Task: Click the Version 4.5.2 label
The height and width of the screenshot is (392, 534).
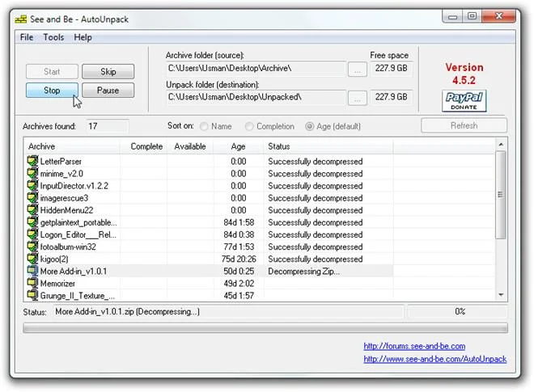Action: click(x=464, y=74)
